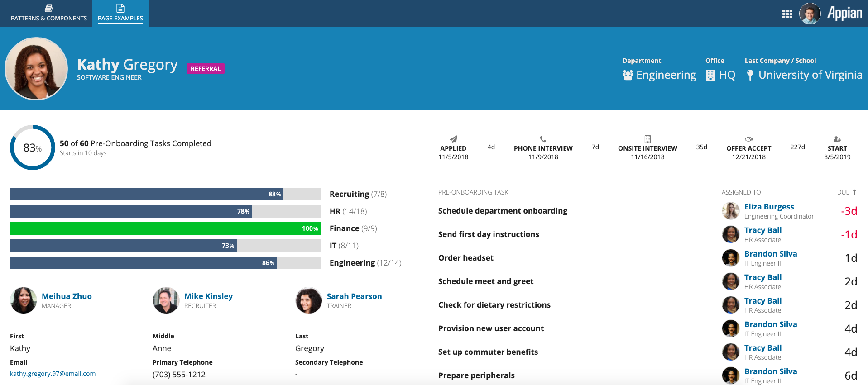Screen dimensions: 868x385
Task: Click the University of Virginia location pin
Action: click(750, 75)
